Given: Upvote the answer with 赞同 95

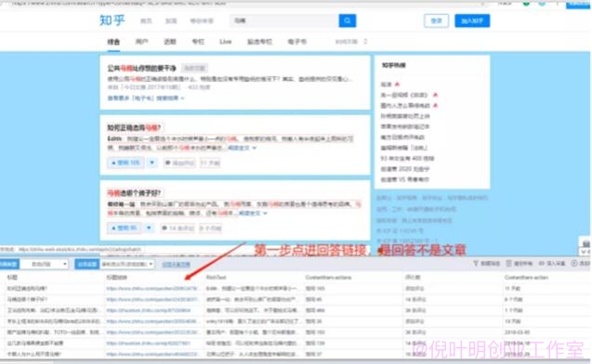Looking at the screenshot, I should click(x=125, y=227).
